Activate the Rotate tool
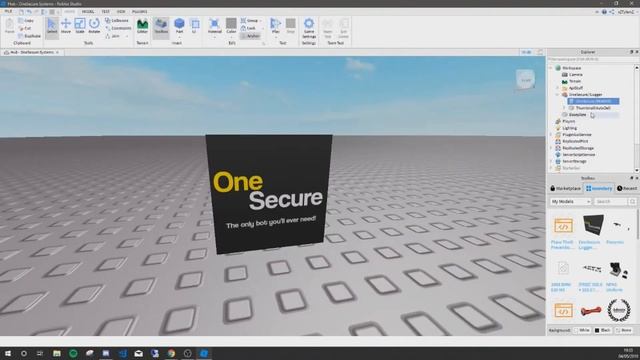Image resolution: width=640 pixels, height=360 pixels. point(94,27)
